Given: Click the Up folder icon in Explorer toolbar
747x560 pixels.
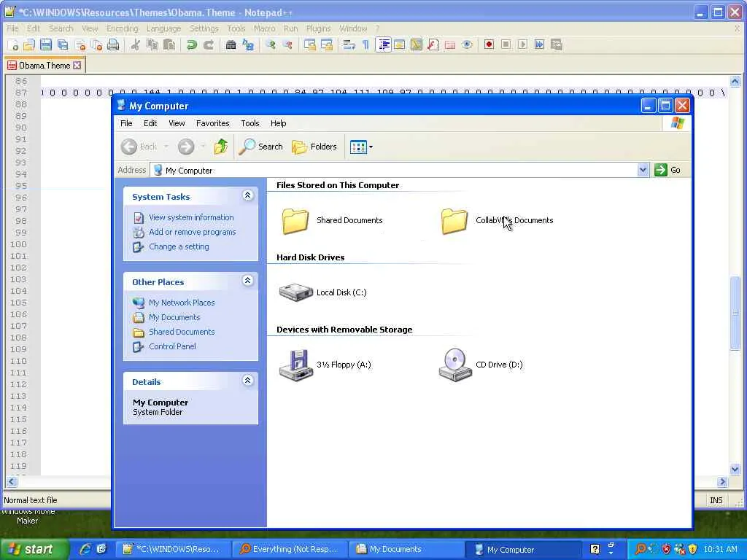Looking at the screenshot, I should (x=220, y=147).
